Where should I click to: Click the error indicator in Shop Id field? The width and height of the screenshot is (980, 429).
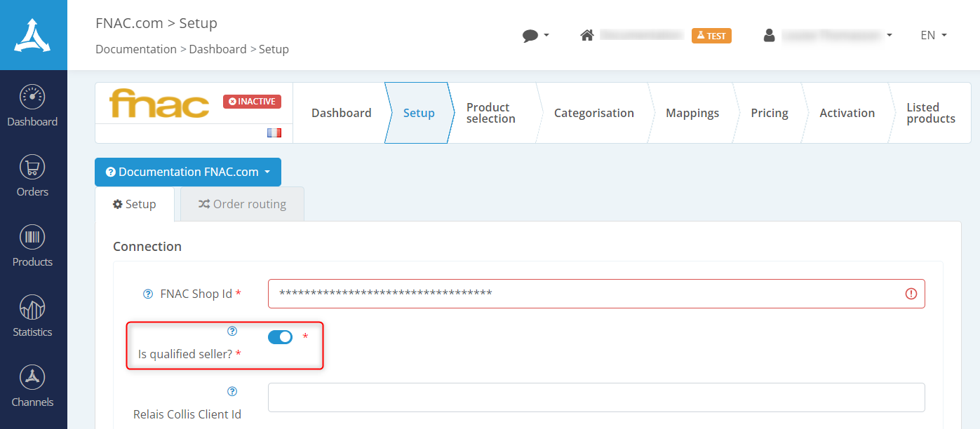click(x=911, y=294)
